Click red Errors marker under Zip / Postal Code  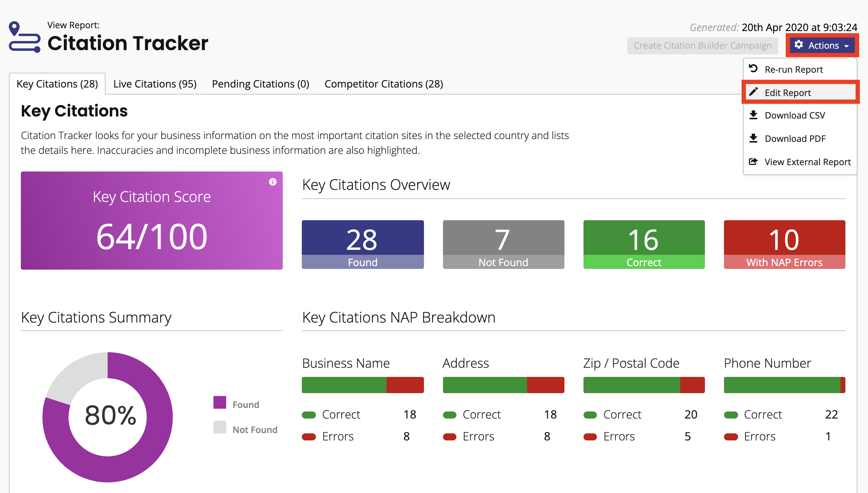click(x=590, y=437)
